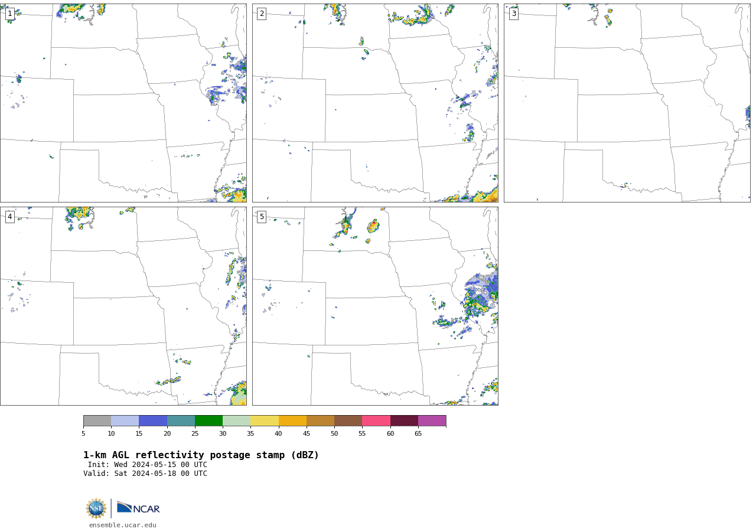The height and width of the screenshot is (532, 756).
Task: Click the NSF logo
Action: 96,508
